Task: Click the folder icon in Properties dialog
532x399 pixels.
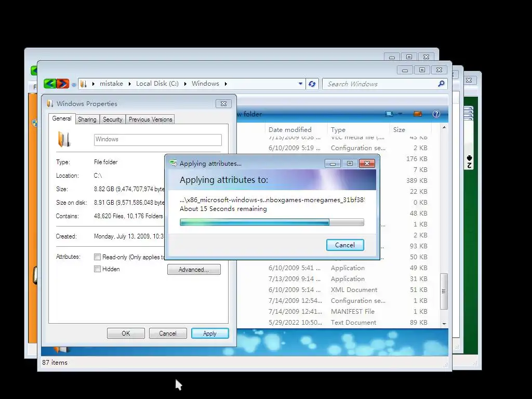Action: tap(64, 139)
